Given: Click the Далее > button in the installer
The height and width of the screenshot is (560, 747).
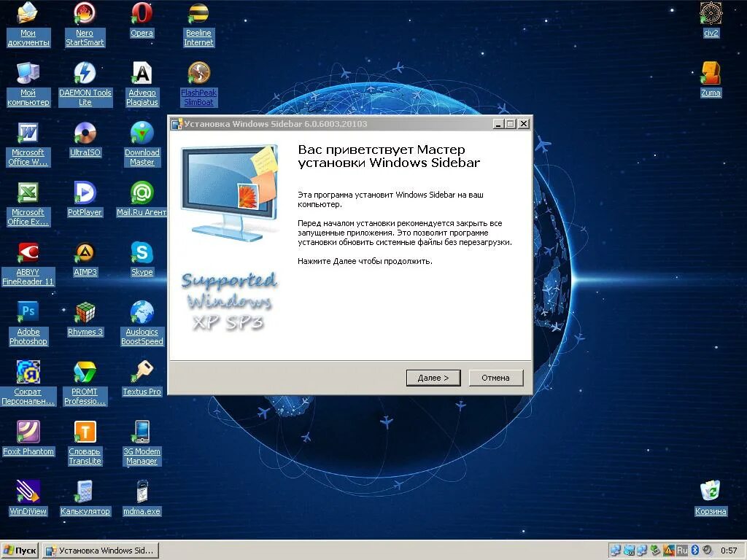Looking at the screenshot, I should click(x=433, y=378).
